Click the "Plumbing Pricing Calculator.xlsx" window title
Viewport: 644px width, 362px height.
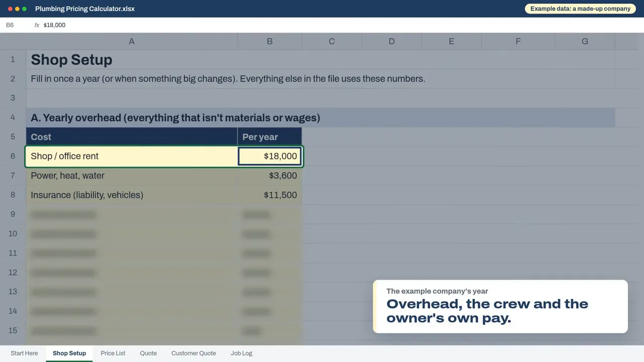pyautogui.click(x=85, y=9)
